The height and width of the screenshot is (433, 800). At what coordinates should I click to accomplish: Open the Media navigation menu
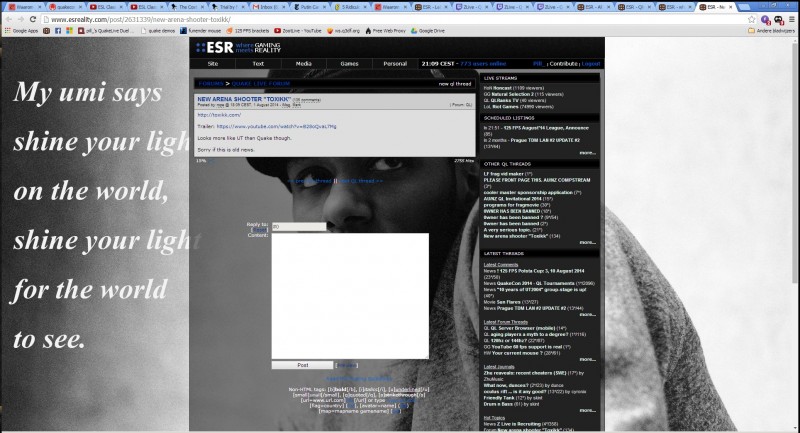coord(303,63)
